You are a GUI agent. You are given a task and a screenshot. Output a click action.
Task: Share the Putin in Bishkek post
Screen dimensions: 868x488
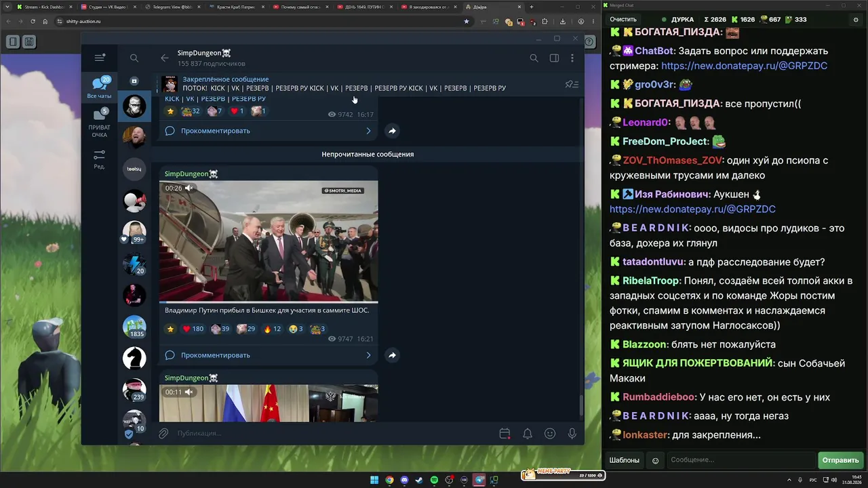(x=392, y=355)
